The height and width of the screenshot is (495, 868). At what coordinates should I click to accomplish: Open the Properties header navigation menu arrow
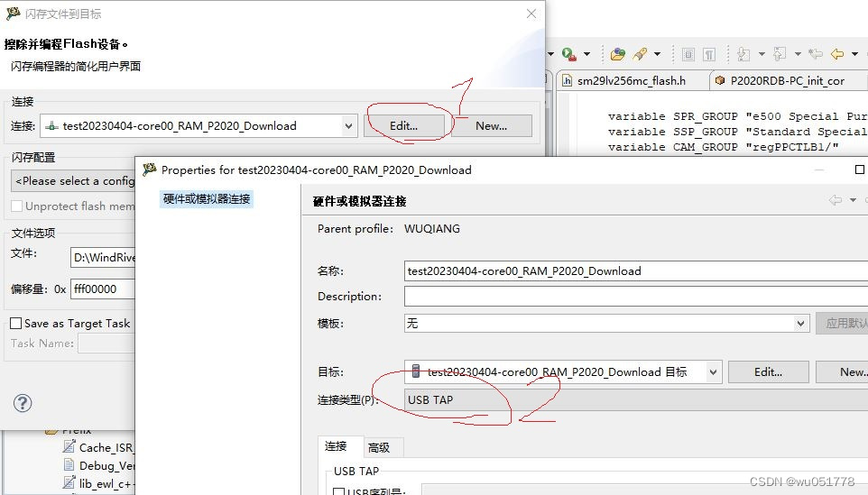[x=853, y=200]
